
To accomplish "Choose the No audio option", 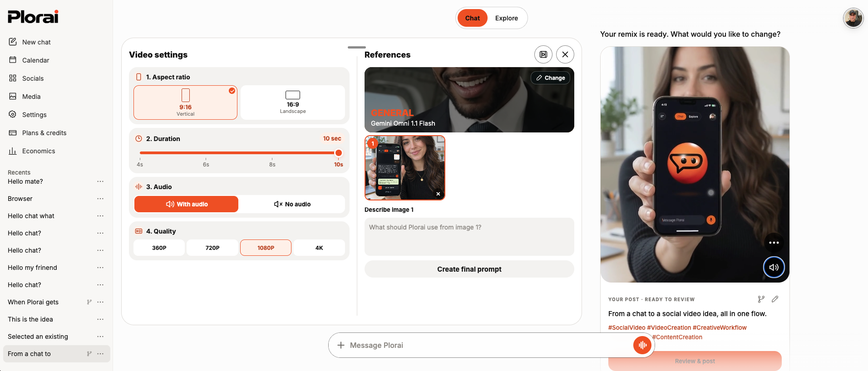I will tap(292, 204).
